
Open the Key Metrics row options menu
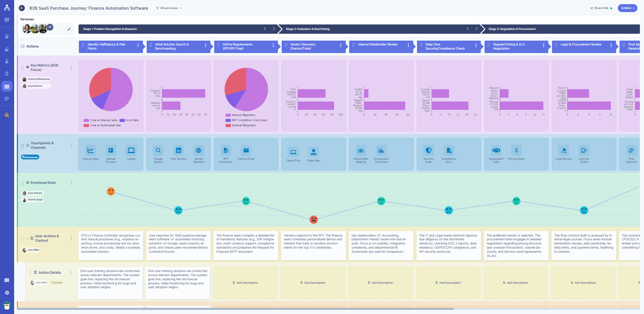72,67
